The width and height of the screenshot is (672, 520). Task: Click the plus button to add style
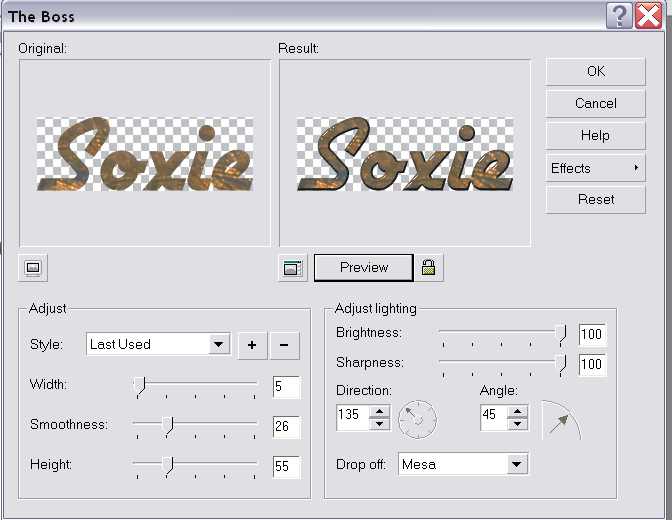coord(251,345)
